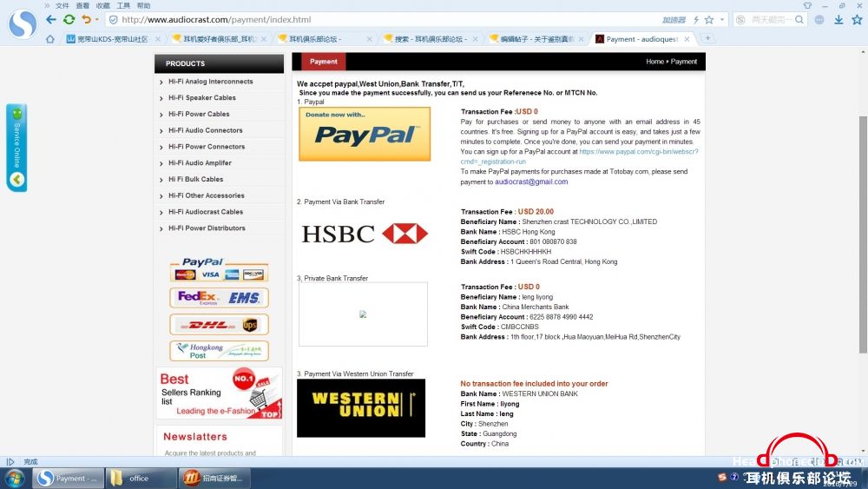Open the dropdown arrow beside the undo arrow
Screen dimensions: 868x489
click(97, 19)
